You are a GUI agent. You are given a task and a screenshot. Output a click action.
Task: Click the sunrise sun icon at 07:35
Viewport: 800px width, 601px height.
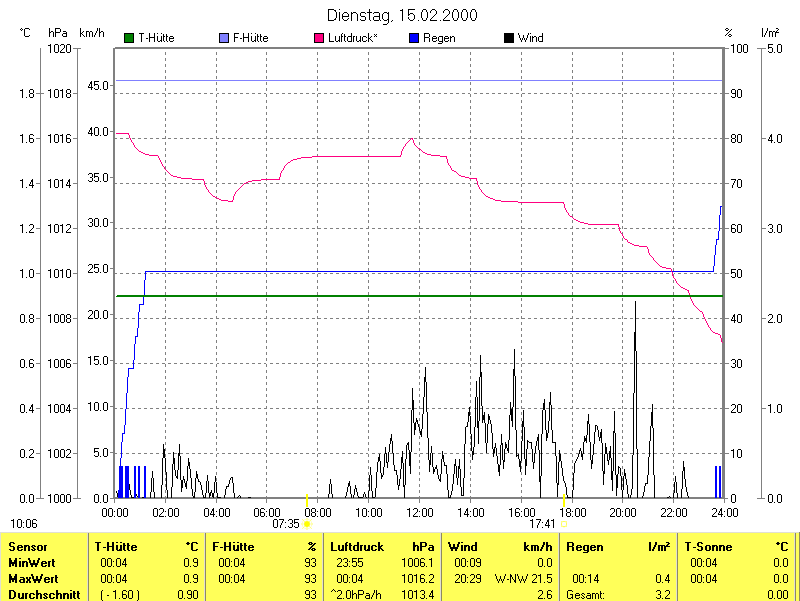pyautogui.click(x=307, y=523)
